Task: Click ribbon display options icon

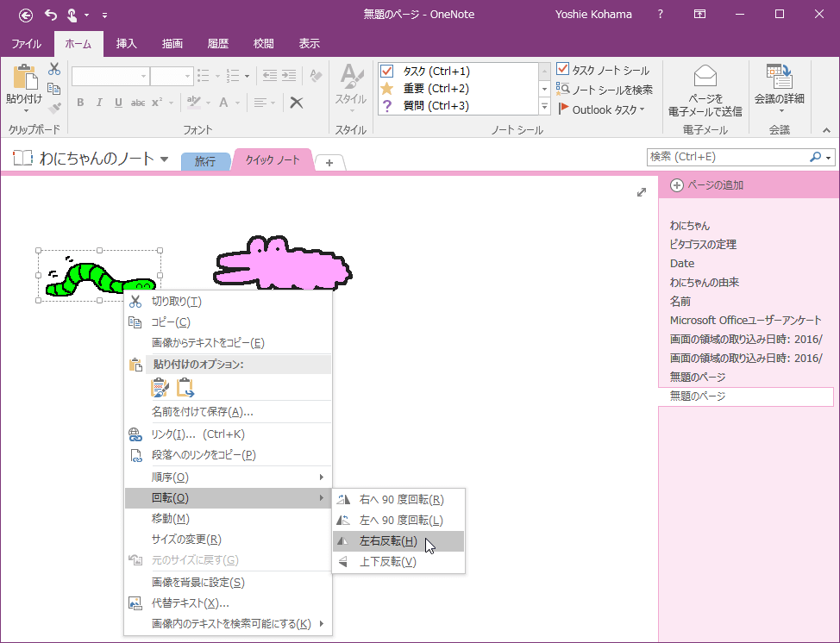Action: tap(699, 15)
